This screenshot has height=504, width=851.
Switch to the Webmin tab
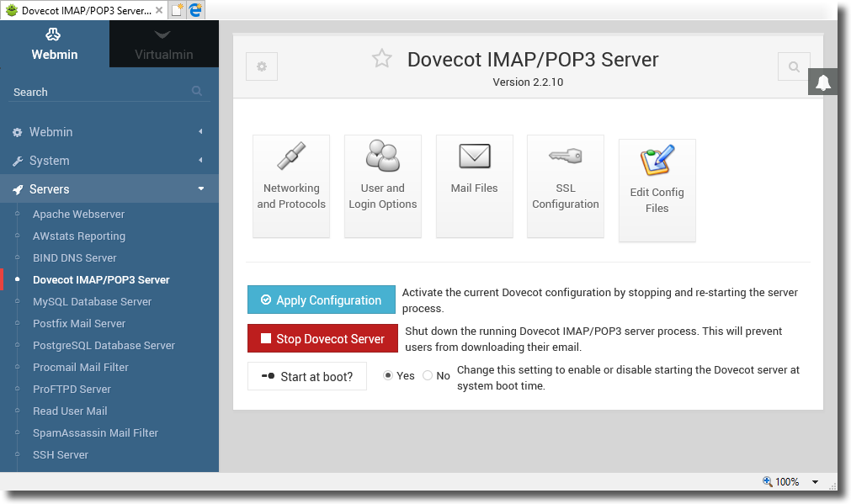click(x=54, y=44)
